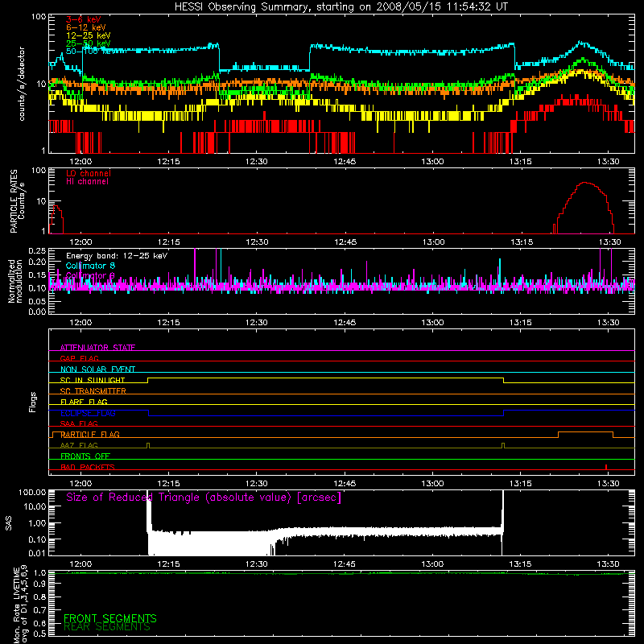Image resolution: width=644 pixels, height=644 pixels.
Task: Click the 'NON_SOLAR_EVENT' flag label
Action: (x=97, y=369)
